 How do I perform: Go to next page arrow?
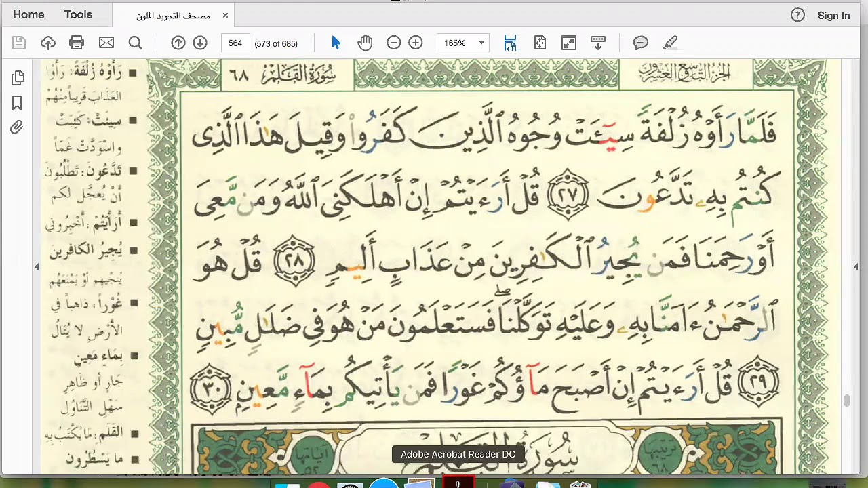[x=200, y=43]
